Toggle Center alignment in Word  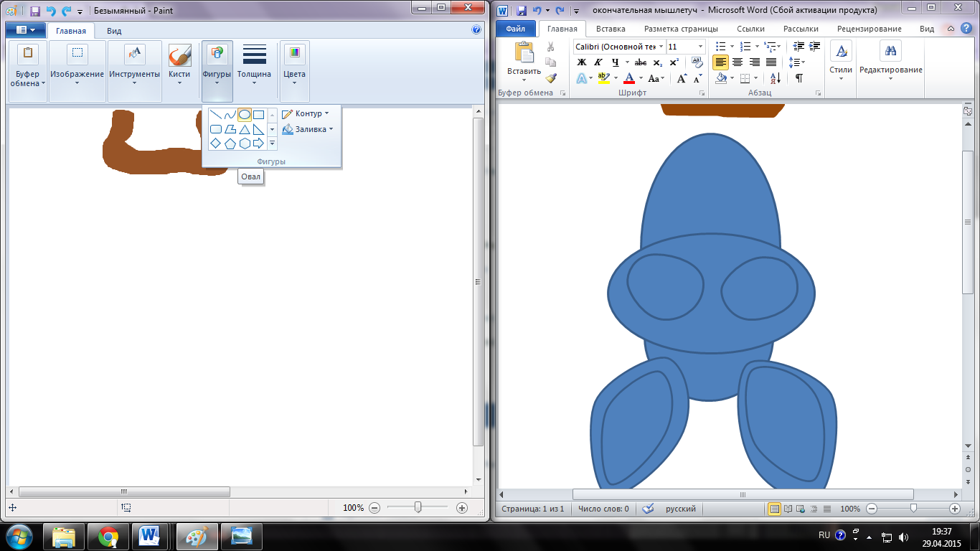click(x=738, y=62)
